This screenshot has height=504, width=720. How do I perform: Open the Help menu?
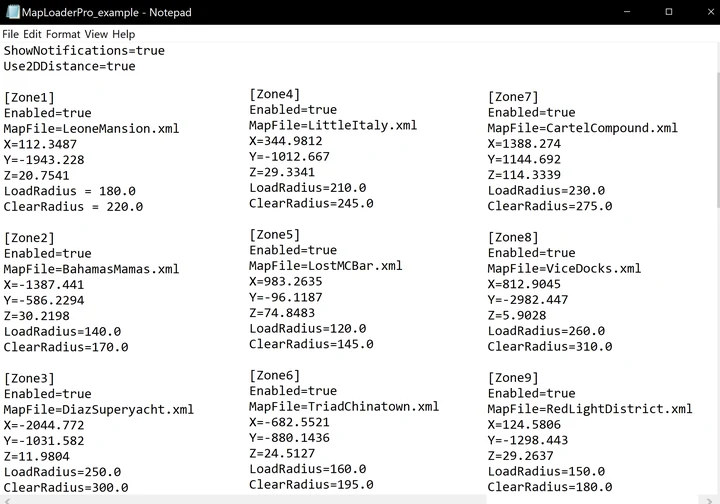(124, 34)
